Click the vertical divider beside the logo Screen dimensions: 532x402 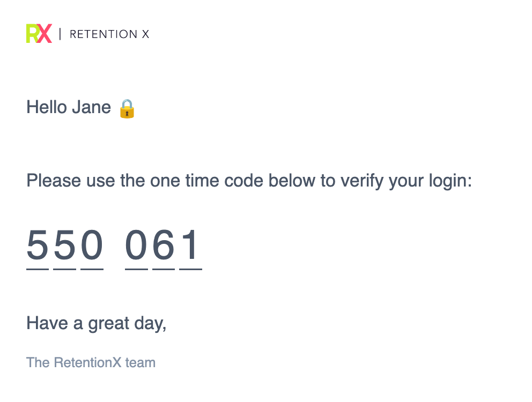tap(60, 34)
